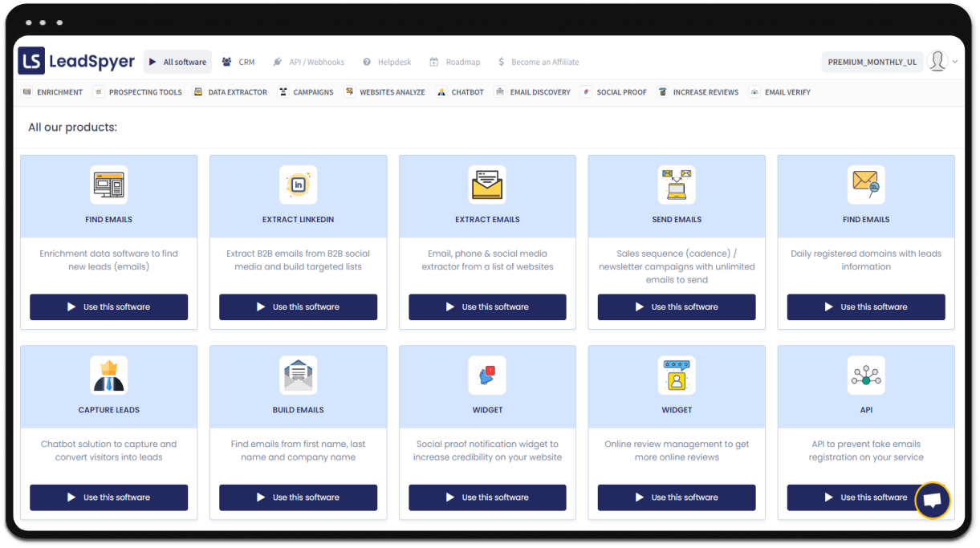
Task: Select the Enrichment category
Action: pos(53,92)
